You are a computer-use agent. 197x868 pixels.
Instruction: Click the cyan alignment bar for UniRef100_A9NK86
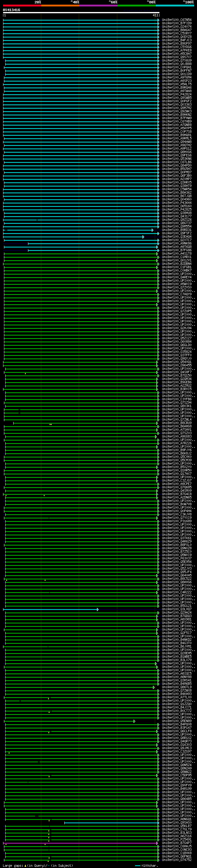pyautogui.click(x=93, y=243)
